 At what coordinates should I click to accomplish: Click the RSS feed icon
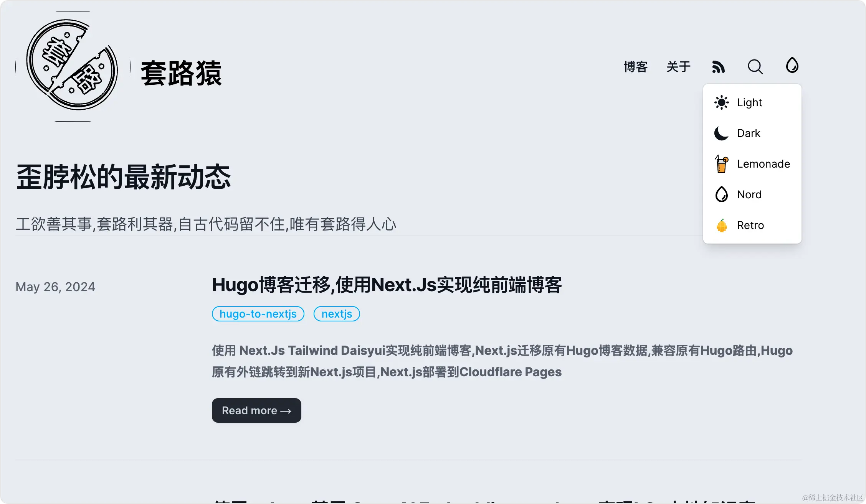pos(718,67)
